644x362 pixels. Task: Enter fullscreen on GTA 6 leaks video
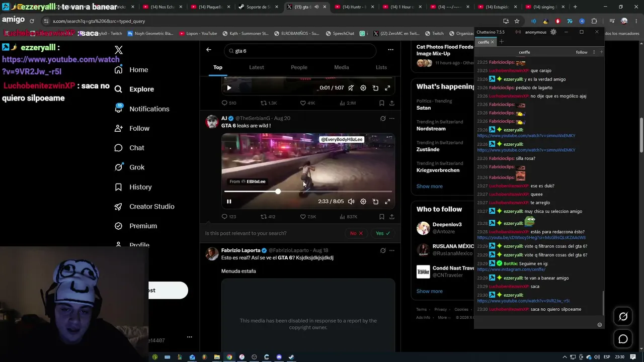(x=387, y=202)
